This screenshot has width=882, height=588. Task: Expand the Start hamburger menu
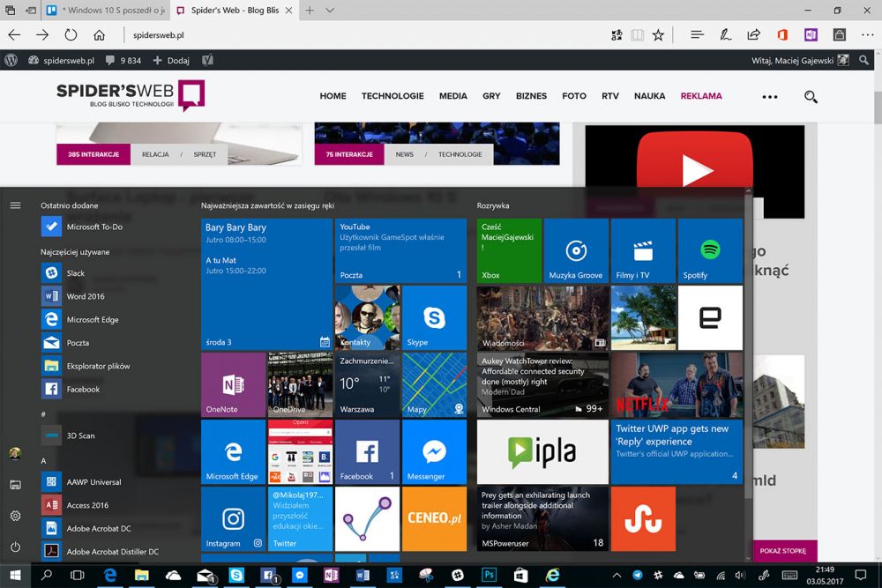[15, 205]
